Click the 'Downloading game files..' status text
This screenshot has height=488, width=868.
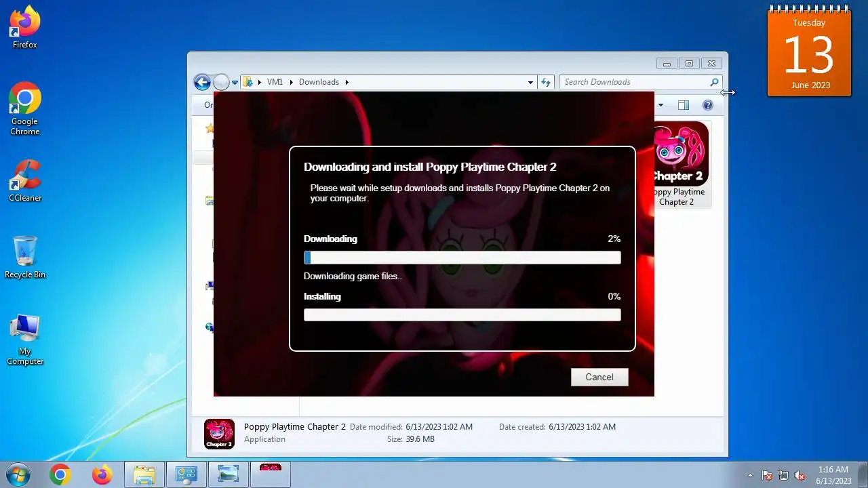point(353,277)
